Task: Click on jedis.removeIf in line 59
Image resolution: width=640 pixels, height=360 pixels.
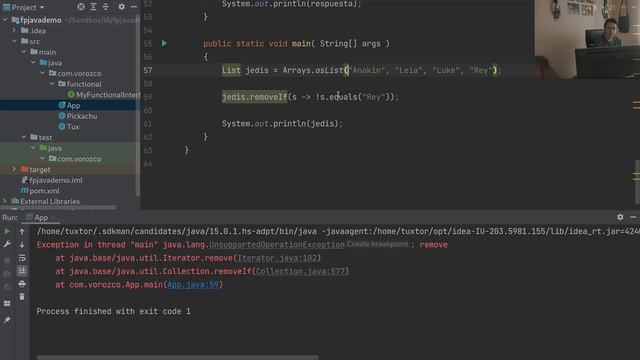Action: pyautogui.click(x=254, y=97)
